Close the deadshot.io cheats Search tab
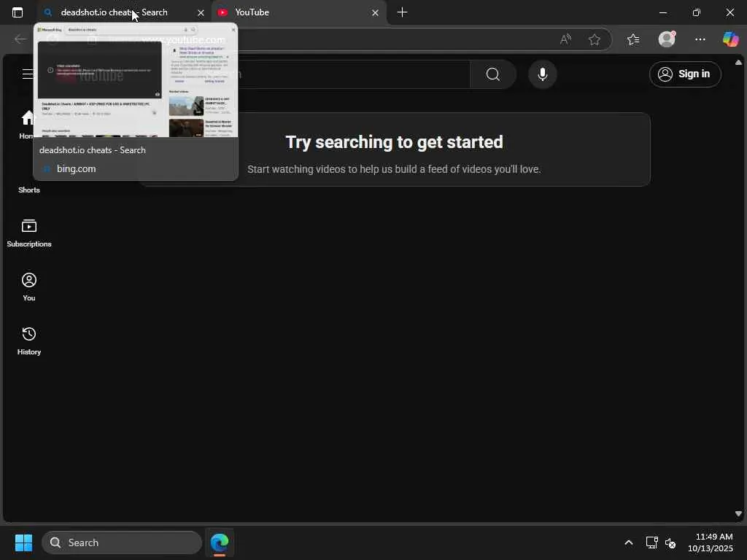Screen dimensions: 747x560 (x=201, y=13)
